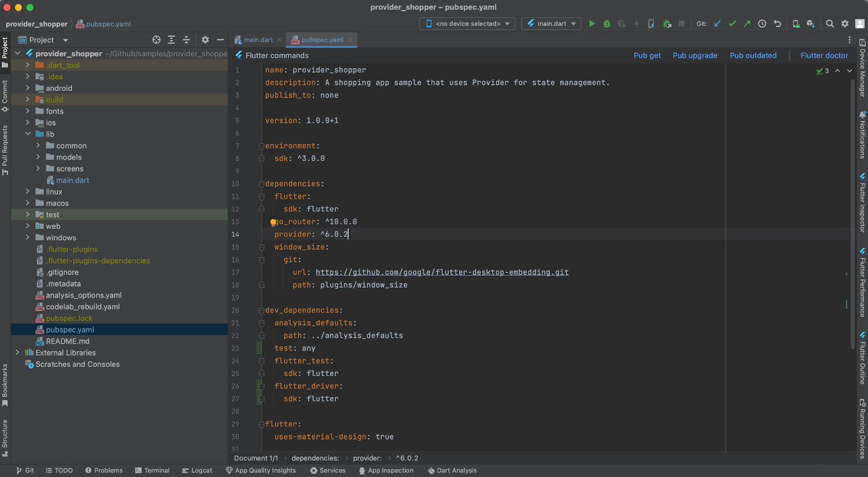Open the Logcat tool window

pyautogui.click(x=197, y=470)
